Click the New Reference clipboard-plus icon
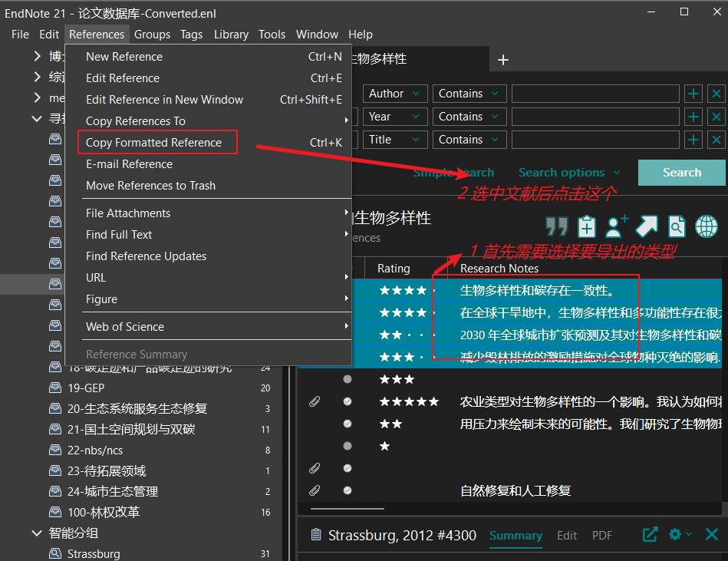728x561 pixels. pyautogui.click(x=587, y=226)
